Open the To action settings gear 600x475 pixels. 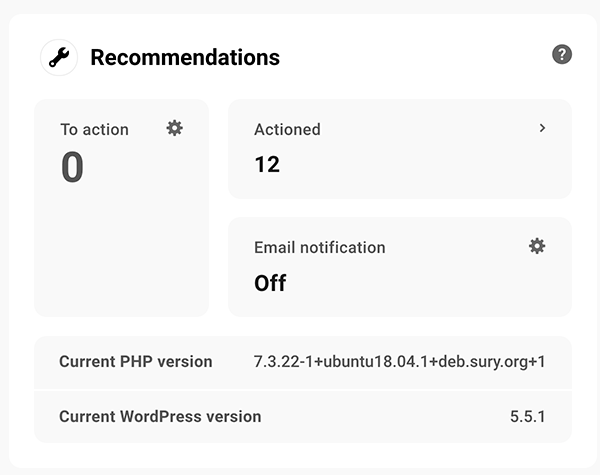[175, 128]
